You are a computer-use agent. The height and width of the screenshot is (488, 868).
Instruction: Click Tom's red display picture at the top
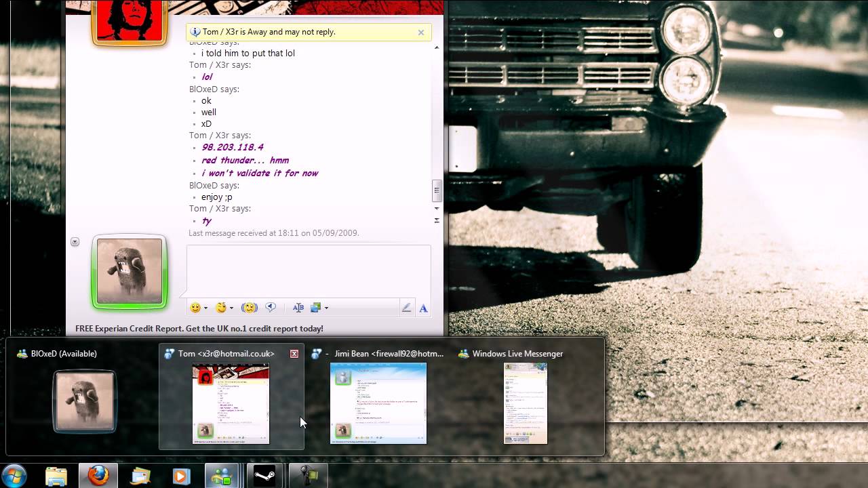[x=130, y=21]
